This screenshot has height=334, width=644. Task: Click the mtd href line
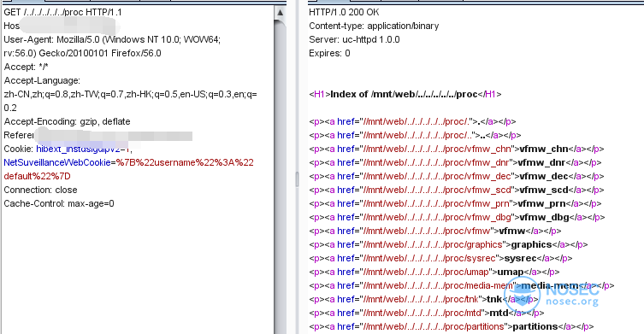pyautogui.click(x=426, y=313)
